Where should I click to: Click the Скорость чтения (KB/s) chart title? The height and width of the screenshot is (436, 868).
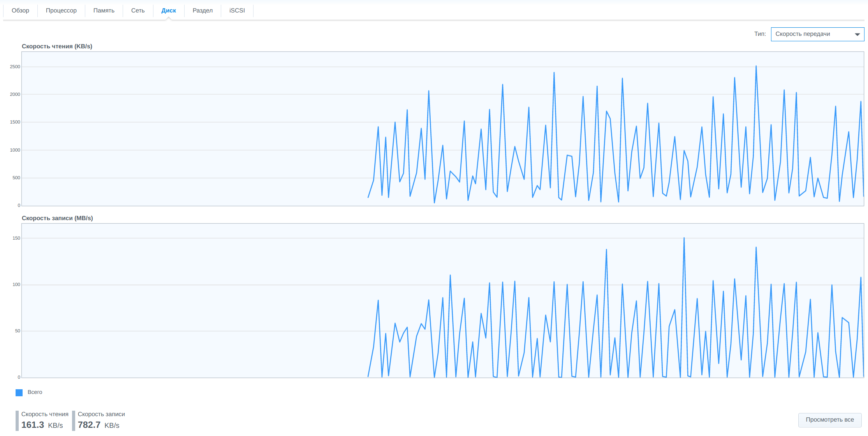pyautogui.click(x=57, y=46)
